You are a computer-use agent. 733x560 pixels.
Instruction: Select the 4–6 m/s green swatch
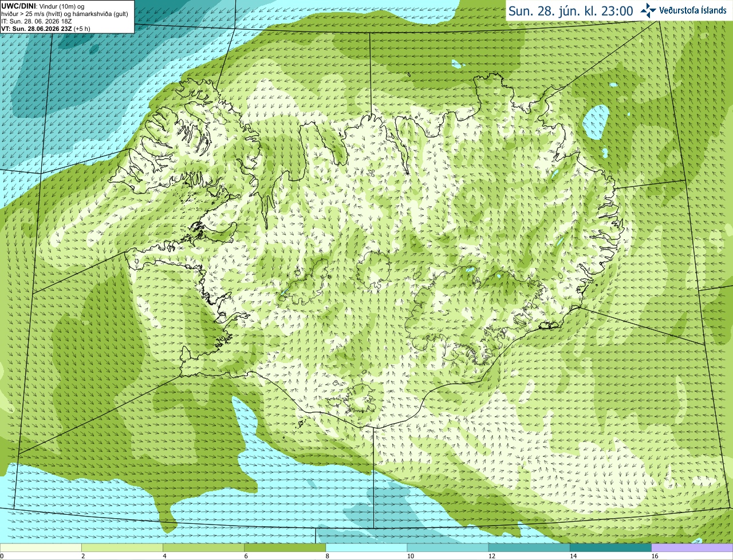coord(204,547)
